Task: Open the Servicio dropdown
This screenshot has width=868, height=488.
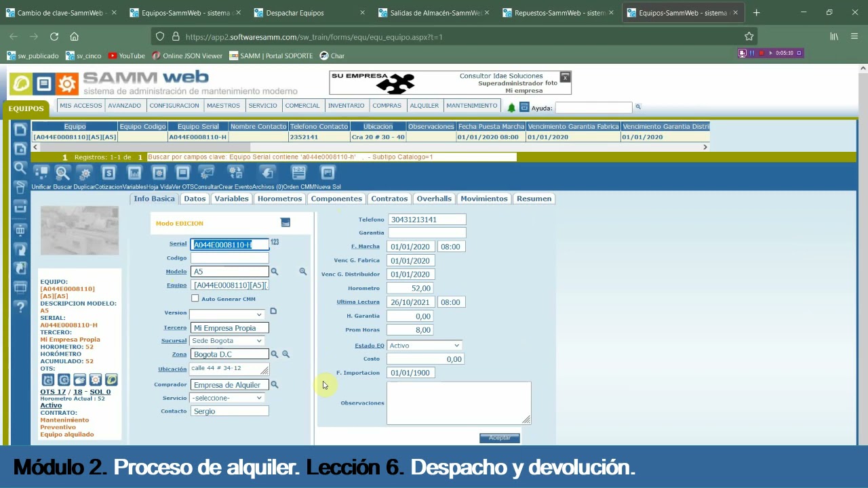Action: pyautogui.click(x=226, y=398)
